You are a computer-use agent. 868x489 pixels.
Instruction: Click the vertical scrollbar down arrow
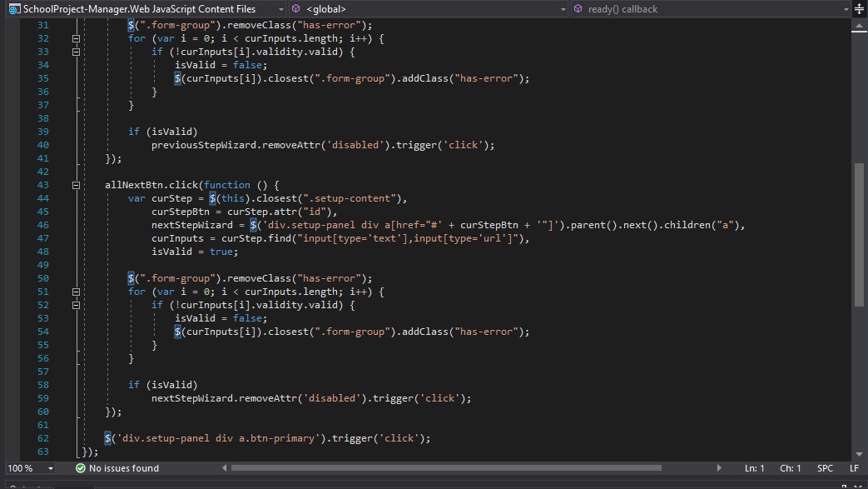(x=859, y=455)
